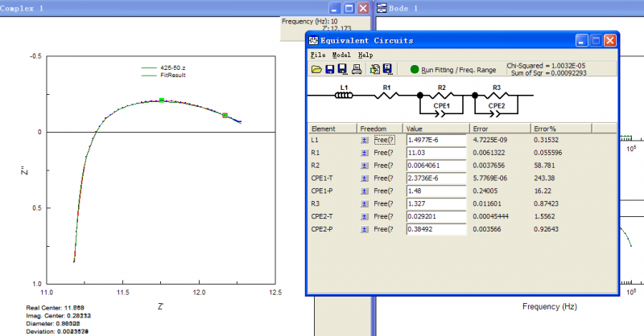Click the Save As floppy icon
This screenshot has height=336, width=644.
[342, 70]
